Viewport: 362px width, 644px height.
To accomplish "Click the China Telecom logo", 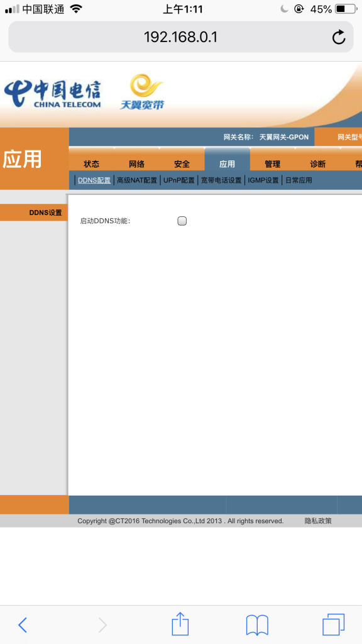I will 53,94.
